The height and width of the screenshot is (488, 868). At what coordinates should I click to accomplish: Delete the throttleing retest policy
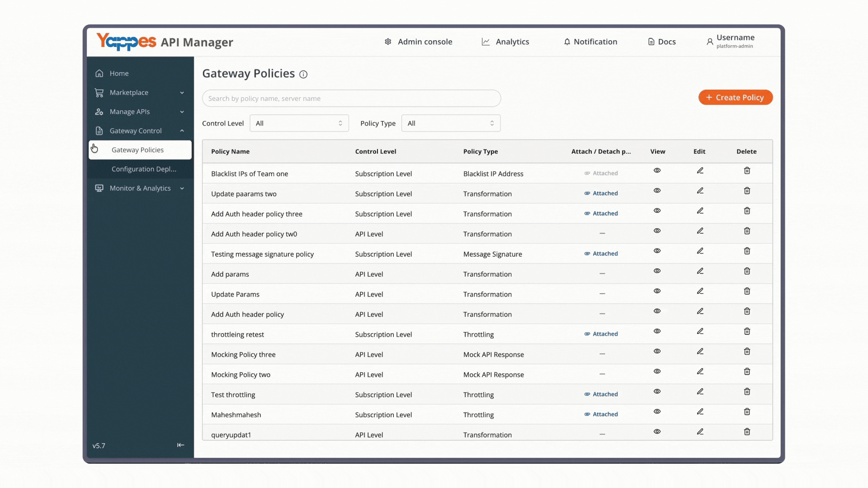(x=747, y=332)
